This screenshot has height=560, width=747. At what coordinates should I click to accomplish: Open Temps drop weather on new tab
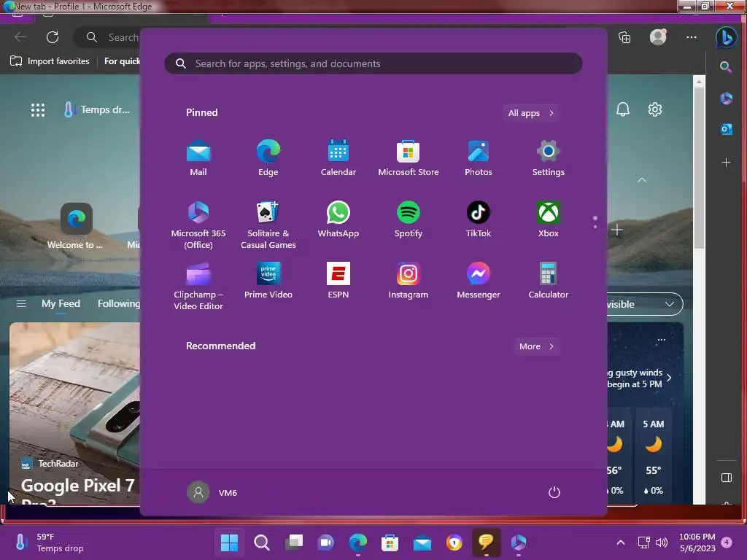click(97, 109)
